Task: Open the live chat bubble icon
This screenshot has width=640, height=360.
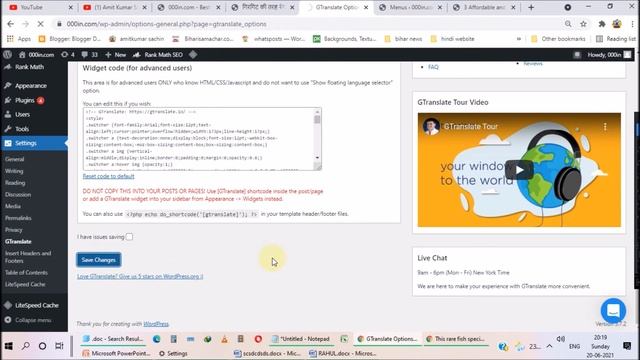Action: (613, 311)
